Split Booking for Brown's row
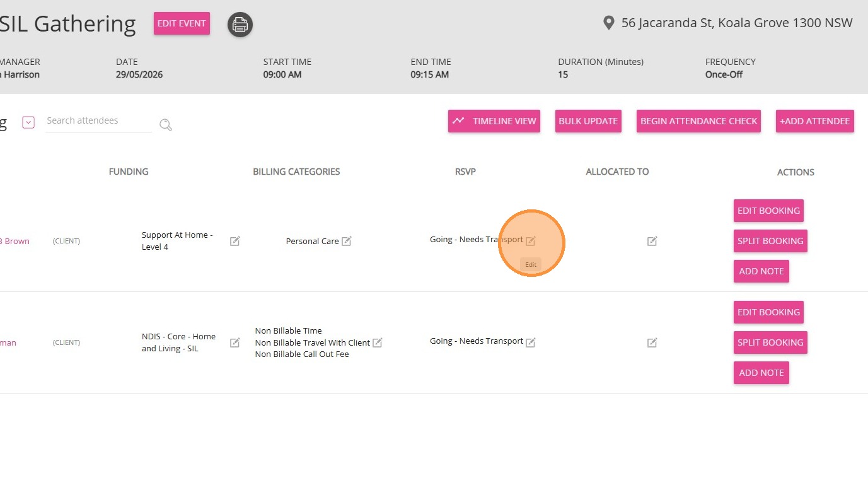The height and width of the screenshot is (485, 868). click(770, 241)
